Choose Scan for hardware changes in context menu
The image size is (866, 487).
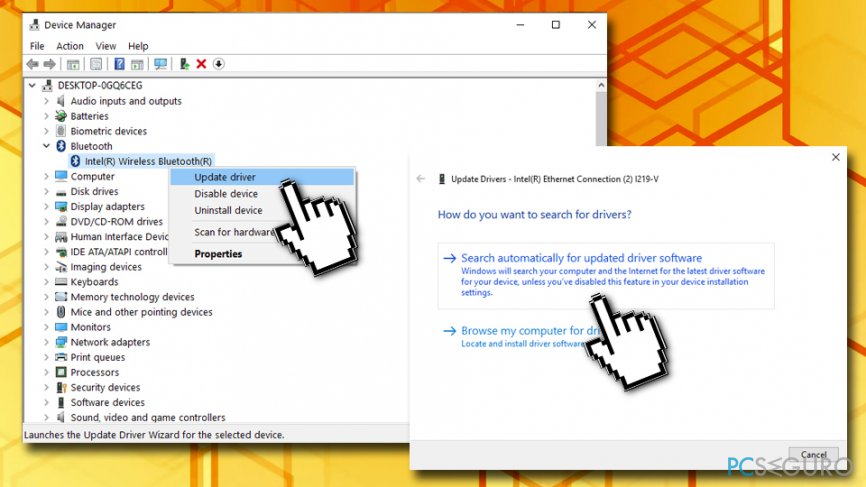click(x=234, y=232)
